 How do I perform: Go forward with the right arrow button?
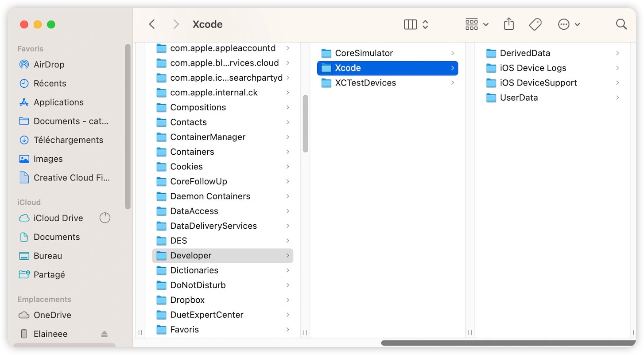tap(176, 24)
